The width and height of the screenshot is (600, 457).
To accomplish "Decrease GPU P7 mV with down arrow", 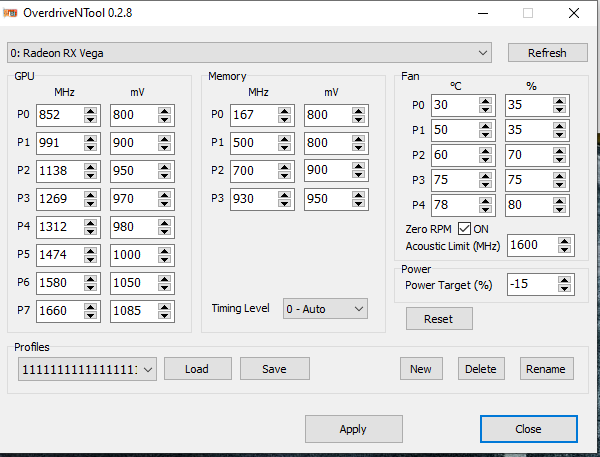I will (165, 315).
